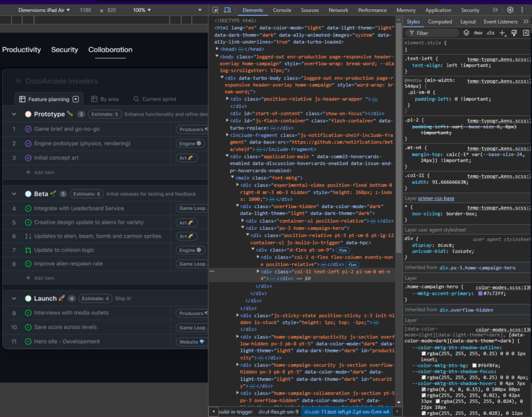Screen dimensions: 532x417
Task: Click pull request icon for Update to colision logic
Action: pyautogui.click(x=29, y=250)
